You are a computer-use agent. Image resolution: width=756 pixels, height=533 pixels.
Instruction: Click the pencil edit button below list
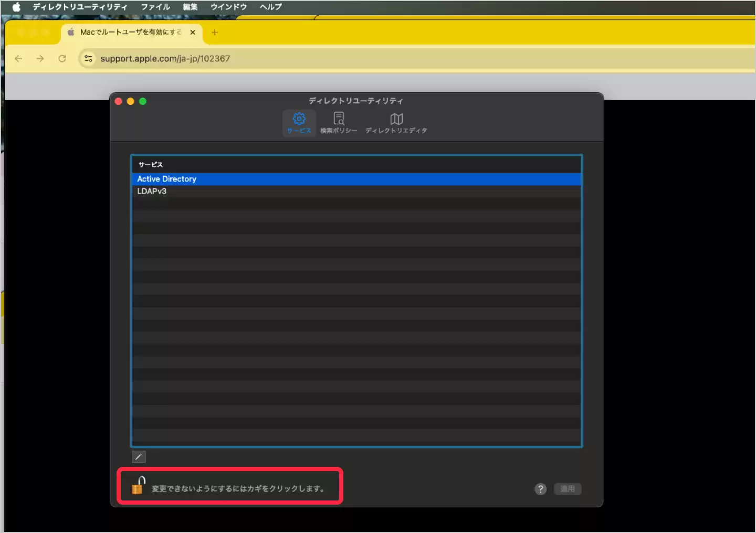pos(139,457)
